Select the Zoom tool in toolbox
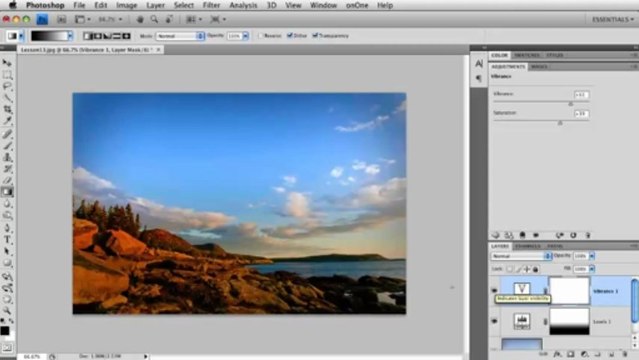 7,311
